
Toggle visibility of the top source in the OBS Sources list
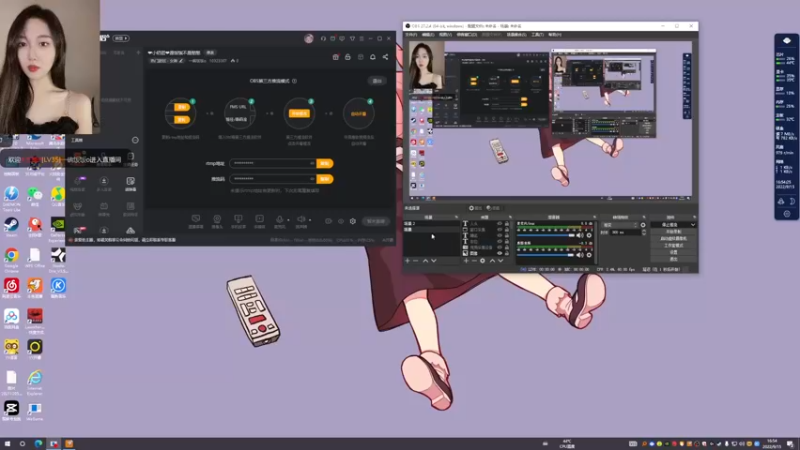499,223
